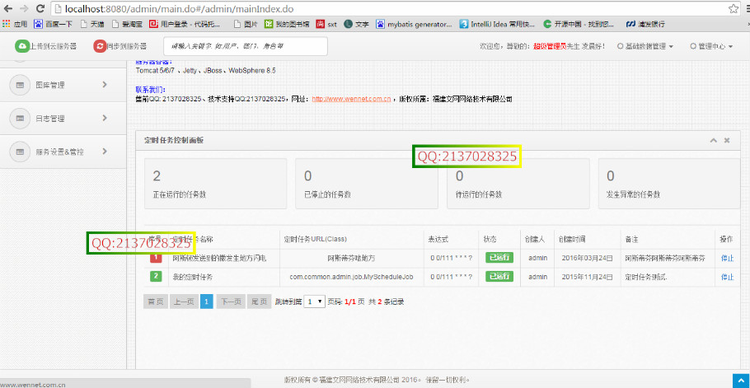Screen dimensions: 750x388
Task: Open the www.wennet.com.cn link
Action: [352, 100]
